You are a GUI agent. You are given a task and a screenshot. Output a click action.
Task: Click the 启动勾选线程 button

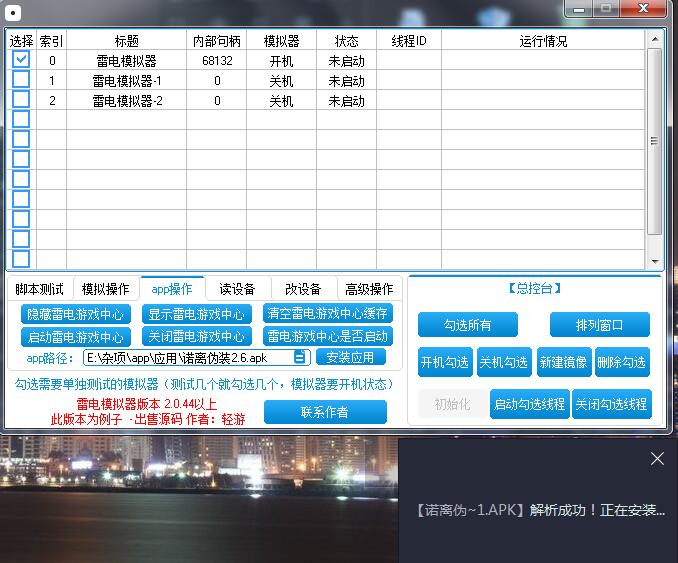529,404
